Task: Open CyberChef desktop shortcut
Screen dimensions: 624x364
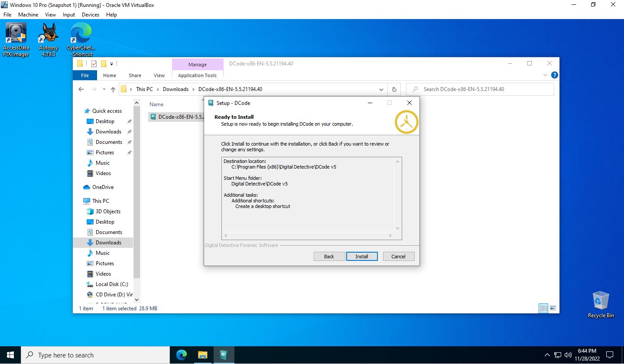Action: tap(81, 40)
